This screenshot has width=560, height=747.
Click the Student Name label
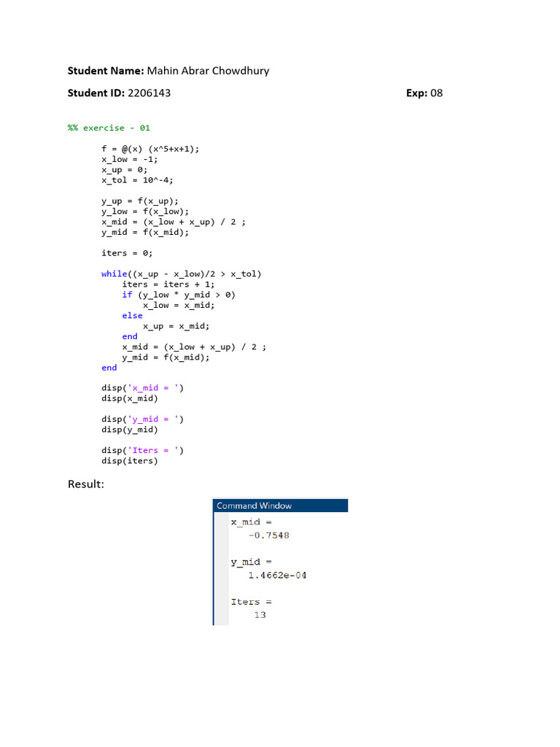pos(105,71)
